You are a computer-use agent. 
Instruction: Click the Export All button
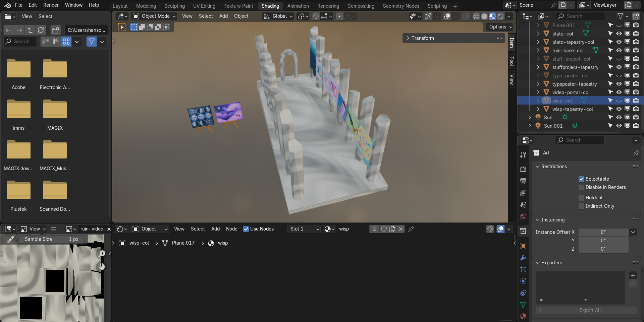pos(590,310)
